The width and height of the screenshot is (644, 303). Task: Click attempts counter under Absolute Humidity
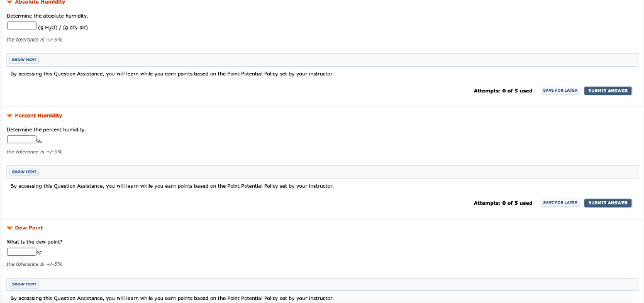[x=502, y=91]
